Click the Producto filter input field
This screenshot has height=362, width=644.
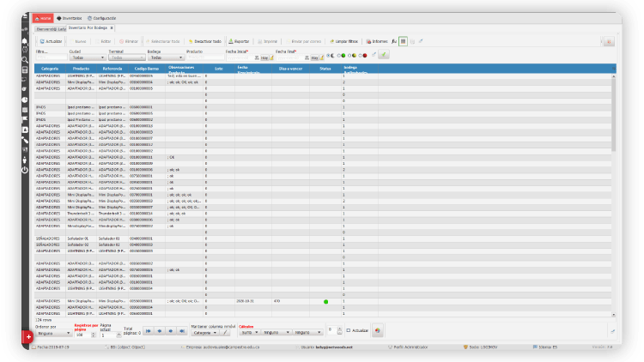(x=204, y=57)
